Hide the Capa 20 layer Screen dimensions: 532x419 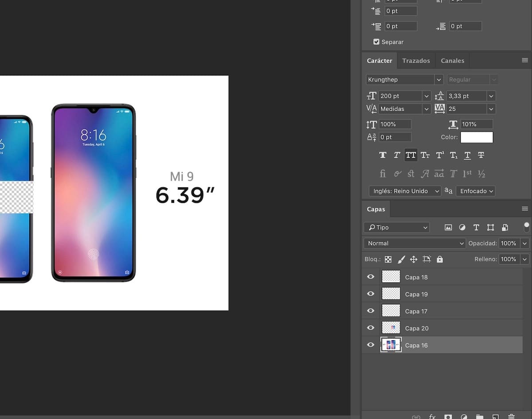coord(371,328)
